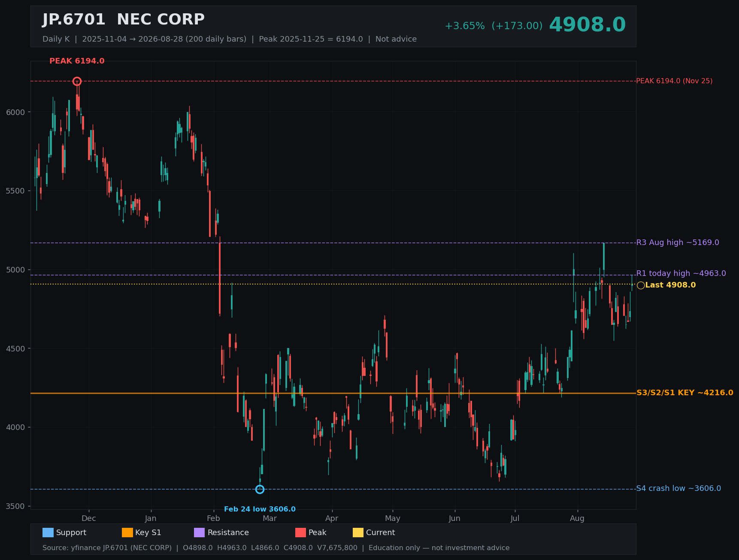Click the 6000 y-axis tick label

coord(15,112)
